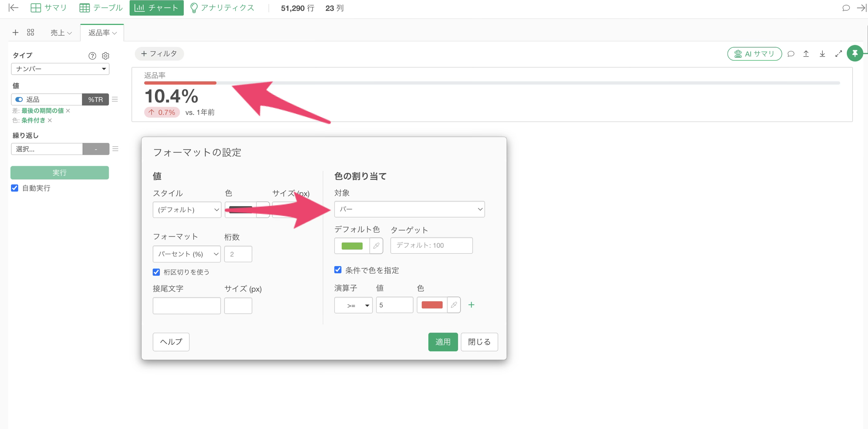Click the type help question mark icon
The width and height of the screenshot is (868, 429).
[x=92, y=56]
